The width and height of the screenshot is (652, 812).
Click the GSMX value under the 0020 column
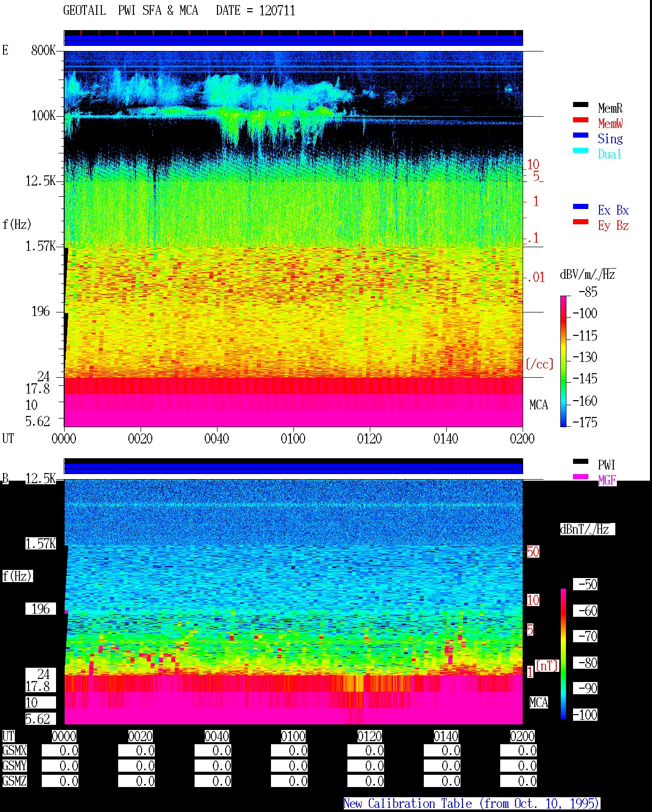(x=137, y=751)
